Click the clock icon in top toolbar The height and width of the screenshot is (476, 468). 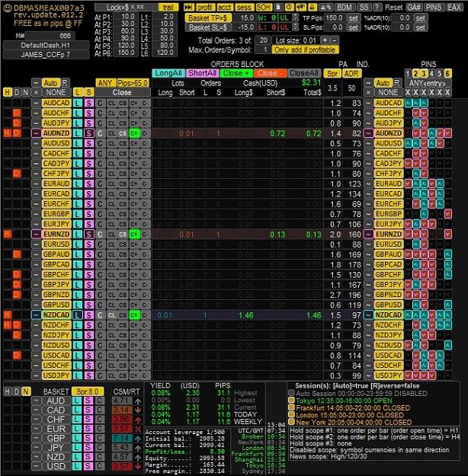(290, 7)
